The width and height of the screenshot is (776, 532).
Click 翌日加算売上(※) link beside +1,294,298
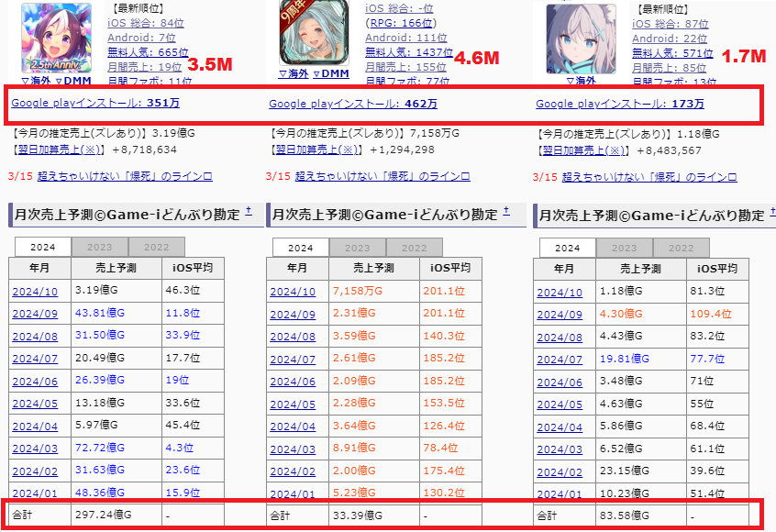(316, 150)
